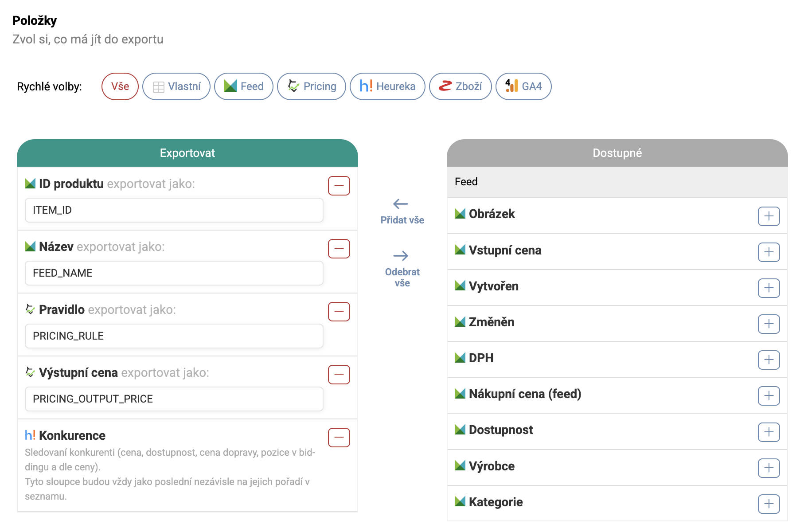Screen dimensions: 804x532
Task: Remove Výstupní cena from export
Action: click(x=339, y=375)
